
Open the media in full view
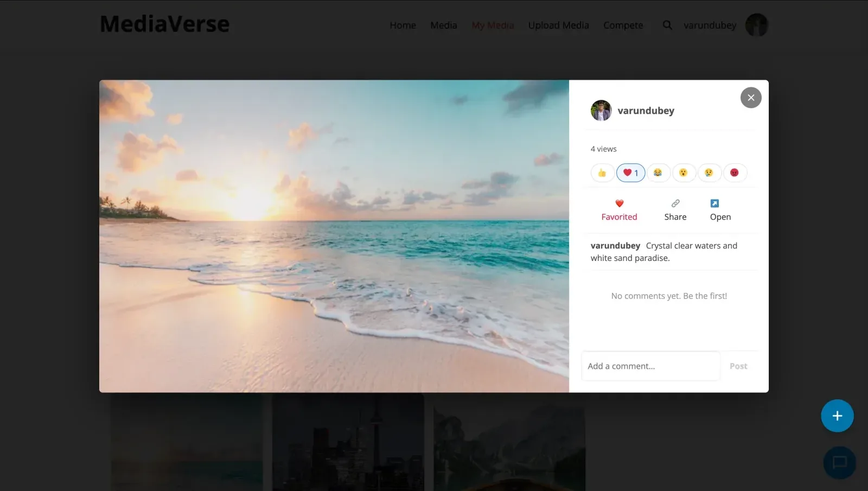click(720, 210)
